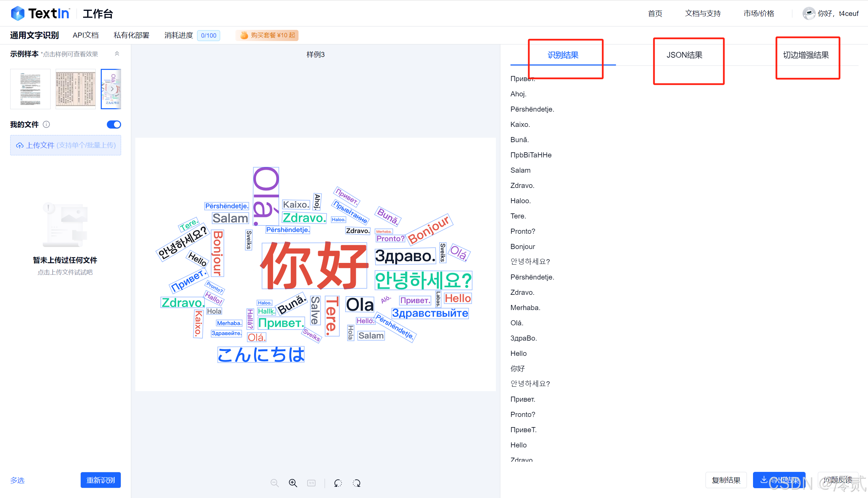Enable the 我的文件 toggle switch
The height and width of the screenshot is (498, 868).
coord(114,124)
